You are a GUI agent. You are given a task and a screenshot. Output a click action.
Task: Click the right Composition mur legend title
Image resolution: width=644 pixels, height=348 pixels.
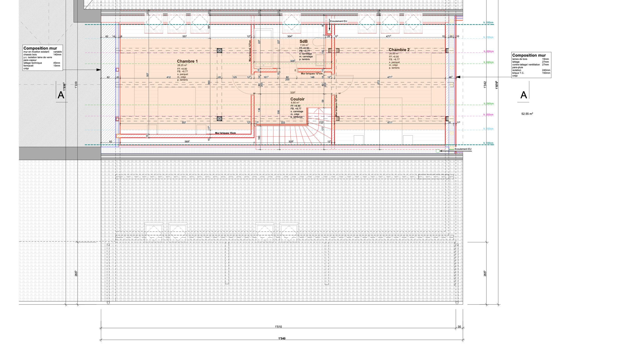click(529, 55)
